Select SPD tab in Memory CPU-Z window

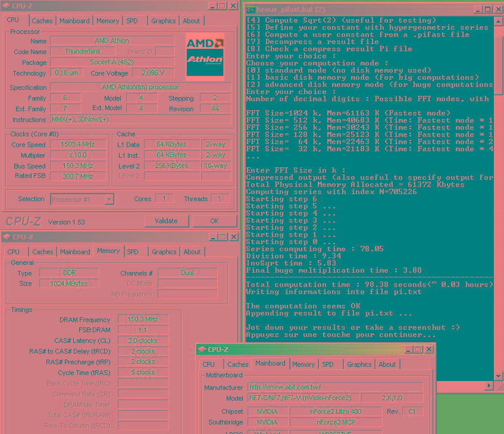pos(133,252)
